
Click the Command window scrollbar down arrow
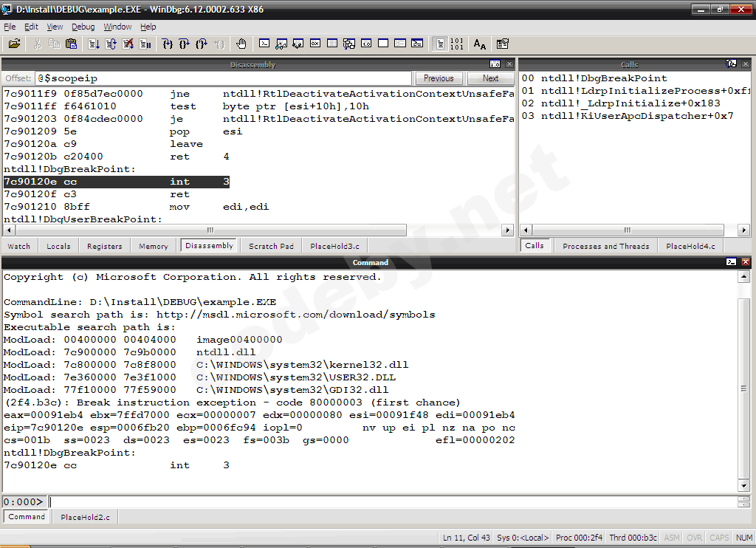click(x=744, y=486)
